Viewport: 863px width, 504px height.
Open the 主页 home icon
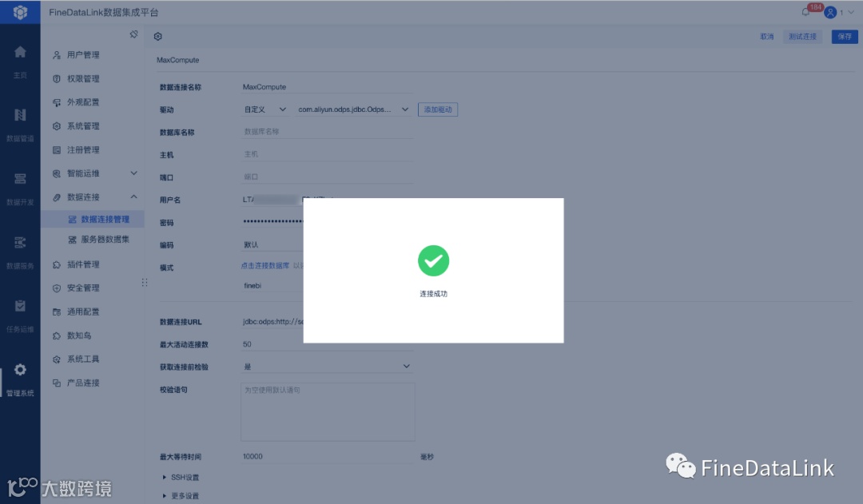point(20,52)
